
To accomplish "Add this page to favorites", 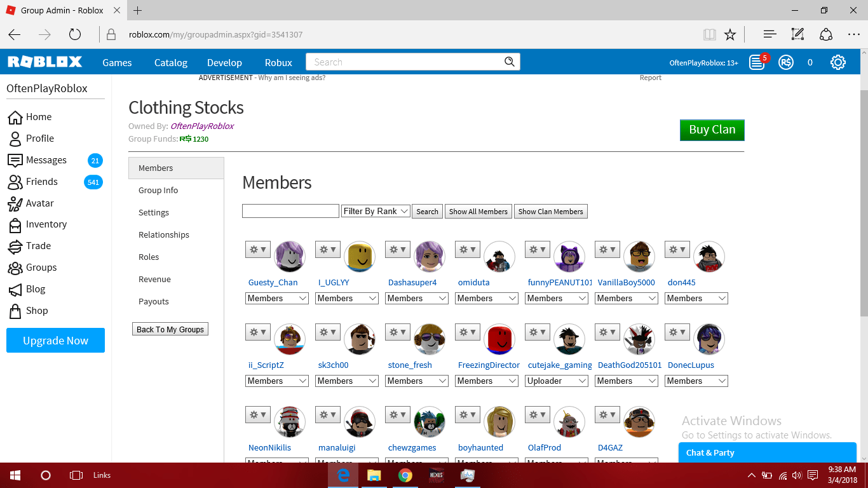I will (730, 34).
